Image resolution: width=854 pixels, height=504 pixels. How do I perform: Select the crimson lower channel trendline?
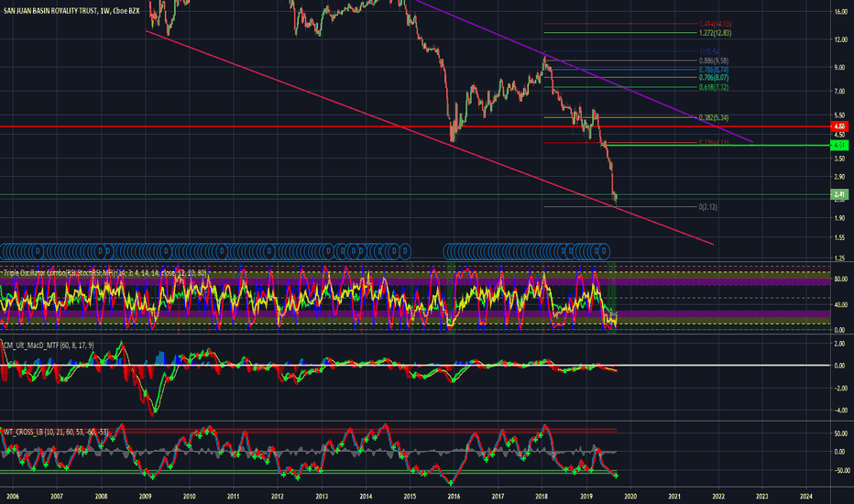pos(430,137)
